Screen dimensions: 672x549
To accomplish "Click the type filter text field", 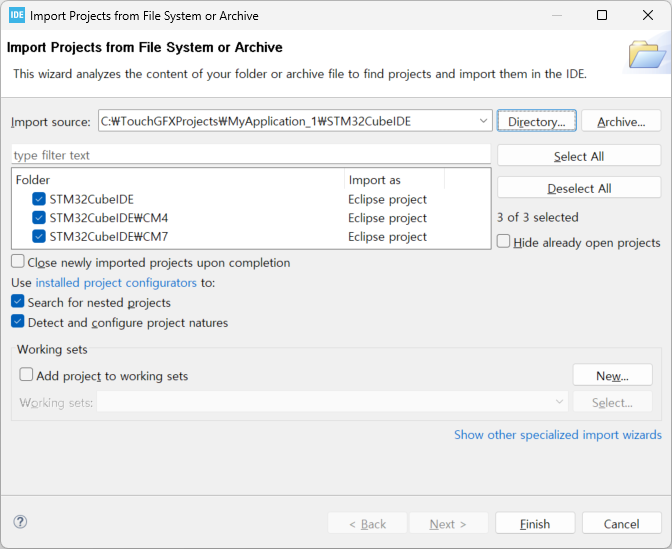I will tap(251, 155).
